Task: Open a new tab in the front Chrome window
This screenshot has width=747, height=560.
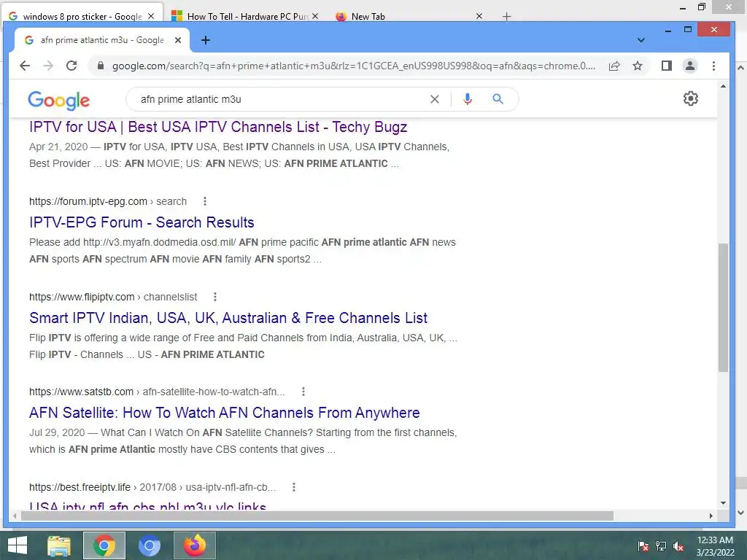Action: (x=205, y=41)
